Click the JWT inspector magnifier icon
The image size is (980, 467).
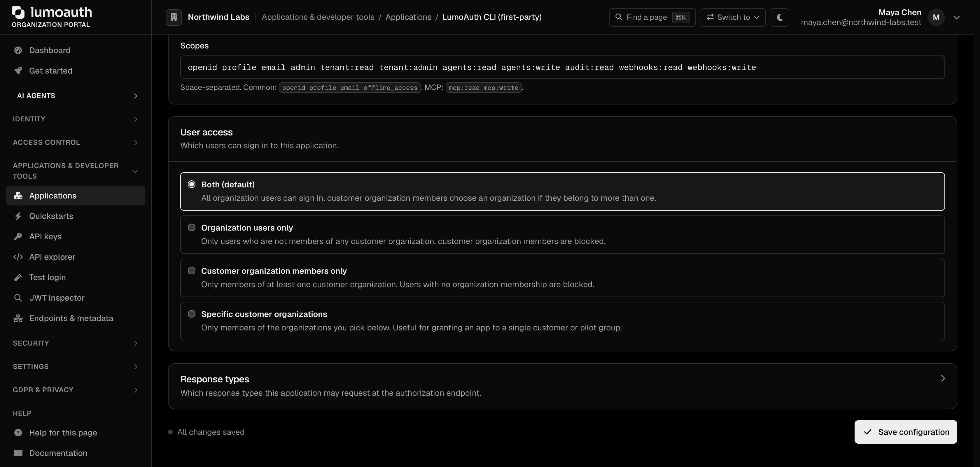click(x=18, y=298)
